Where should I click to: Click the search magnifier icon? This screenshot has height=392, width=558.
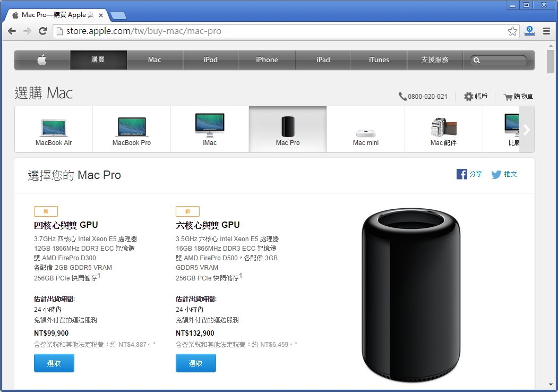(x=477, y=60)
